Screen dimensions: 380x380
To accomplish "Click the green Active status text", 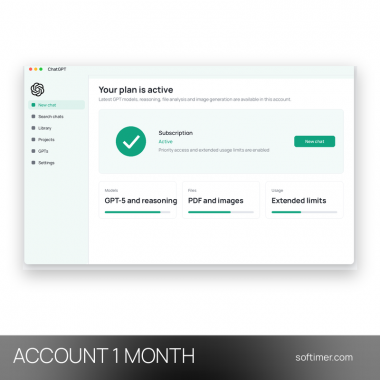I will click(x=166, y=142).
